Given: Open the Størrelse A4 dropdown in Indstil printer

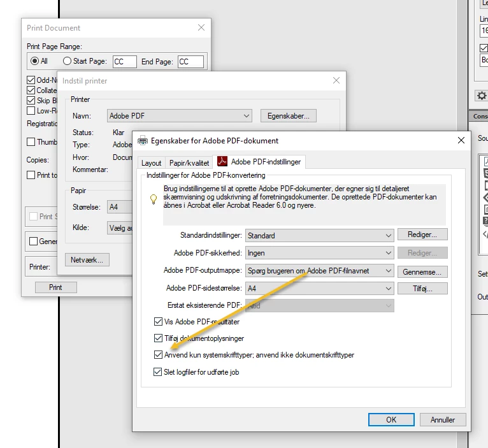Looking at the screenshot, I should point(120,207).
